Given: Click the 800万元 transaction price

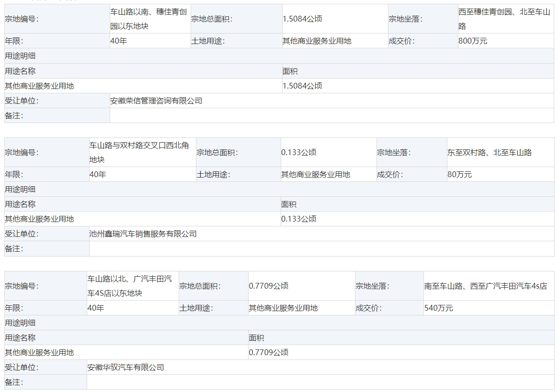Looking at the screenshot, I should click(x=473, y=41).
